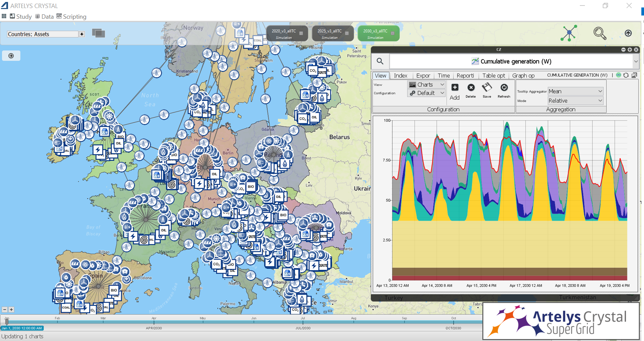Click the search icon in CZ panel
This screenshot has height=341, width=644.
(x=380, y=61)
